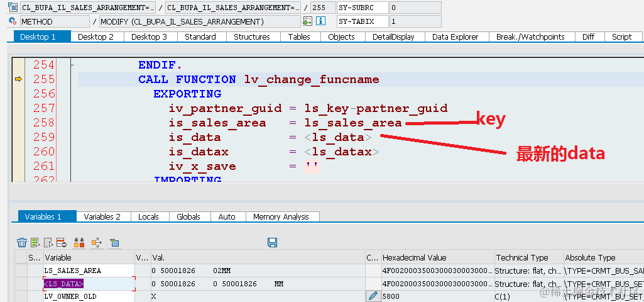Switch to the Variables 2 tab
The height and width of the screenshot is (302, 644).
(x=102, y=216)
